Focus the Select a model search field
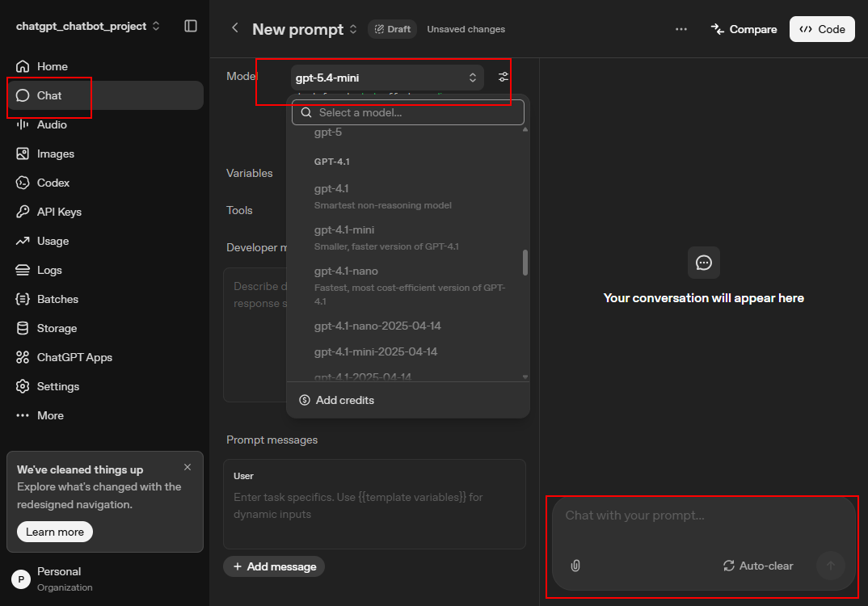The height and width of the screenshot is (606, 868). tap(408, 112)
